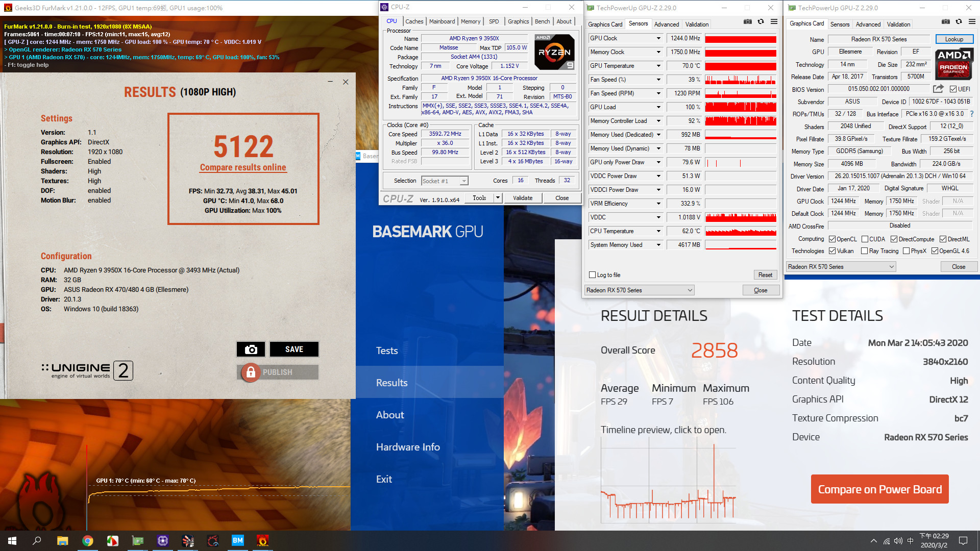Click the CPU-Z Validate button
Image resolution: width=980 pixels, height=551 pixels.
click(523, 198)
